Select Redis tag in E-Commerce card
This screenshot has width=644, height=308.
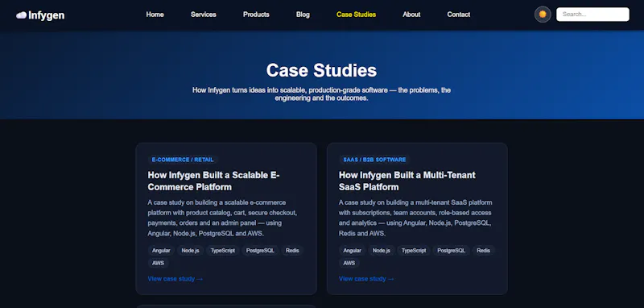coord(292,251)
